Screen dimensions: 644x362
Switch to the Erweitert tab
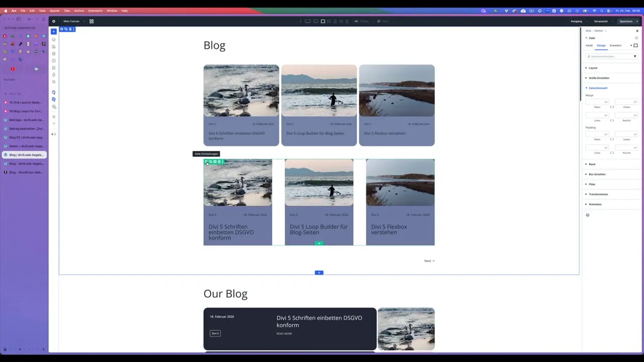pos(615,45)
